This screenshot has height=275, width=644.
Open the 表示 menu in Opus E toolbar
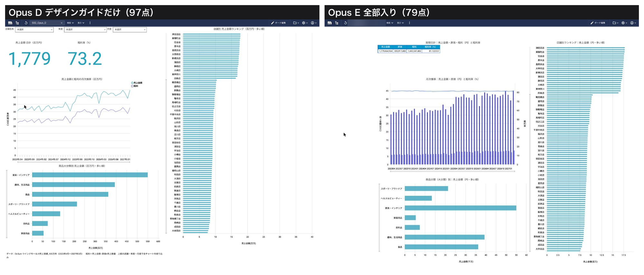pos(400,23)
